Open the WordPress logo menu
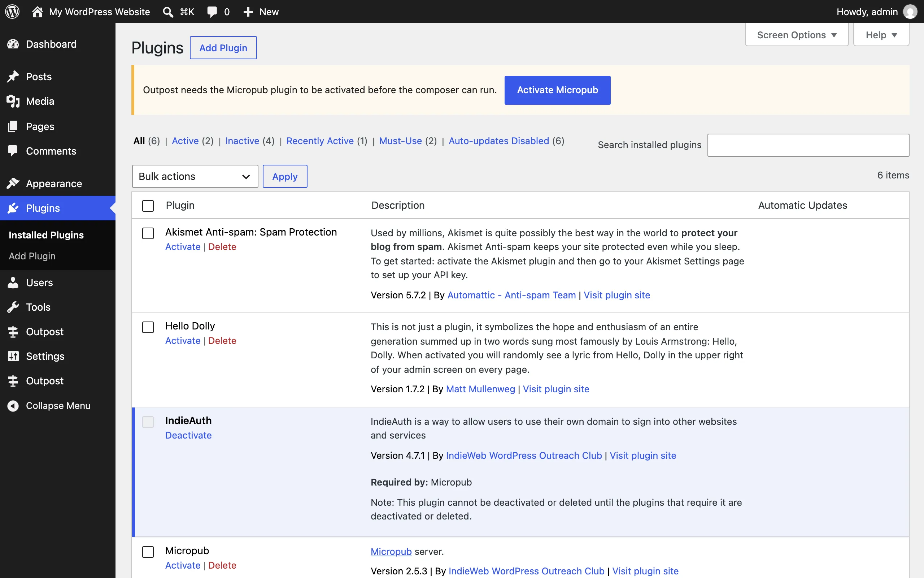Viewport: 924px width, 578px height. [12, 12]
